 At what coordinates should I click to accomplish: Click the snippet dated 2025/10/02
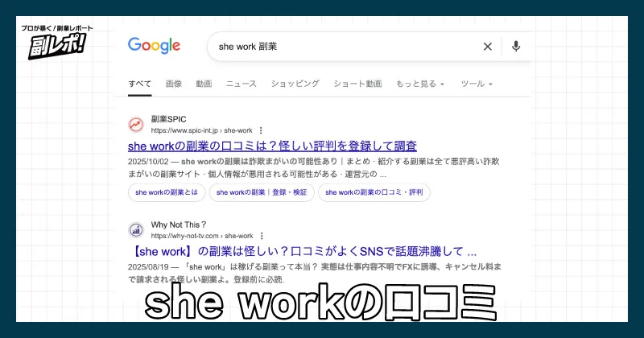(314, 167)
